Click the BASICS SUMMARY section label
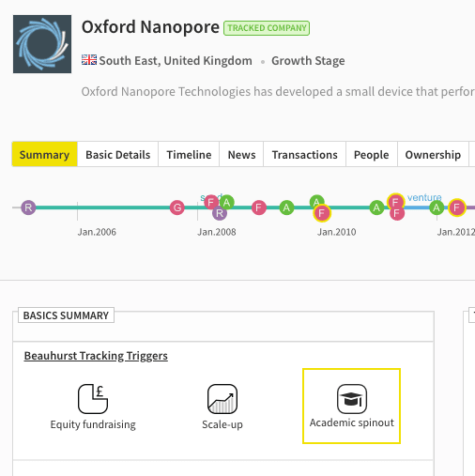Viewport: 475px width, 476px height. (66, 315)
